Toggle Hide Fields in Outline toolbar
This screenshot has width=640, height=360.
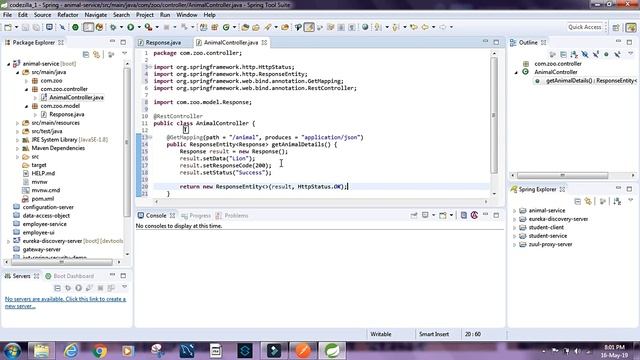click(585, 54)
